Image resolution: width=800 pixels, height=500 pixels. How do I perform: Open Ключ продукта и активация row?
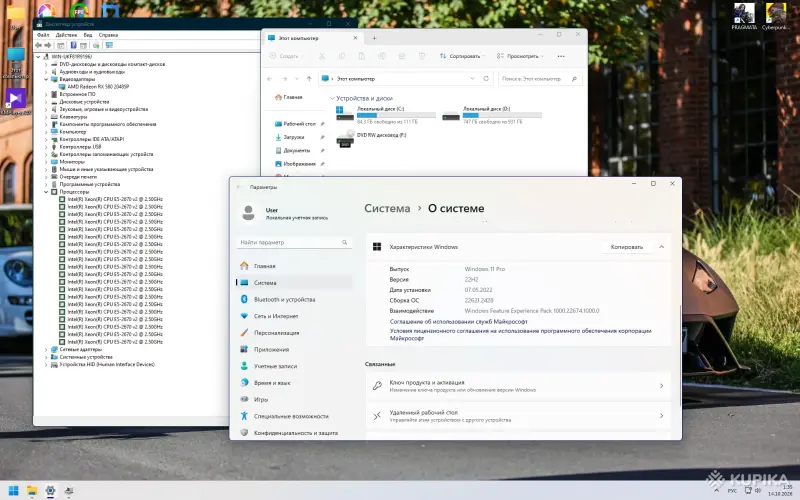click(x=518, y=386)
